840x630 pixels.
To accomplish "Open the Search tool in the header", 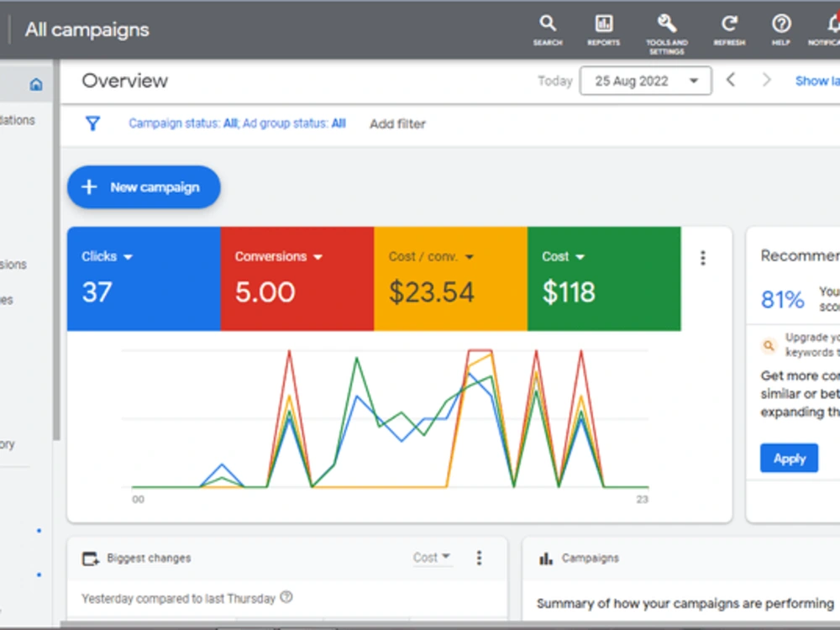I will 548,30.
